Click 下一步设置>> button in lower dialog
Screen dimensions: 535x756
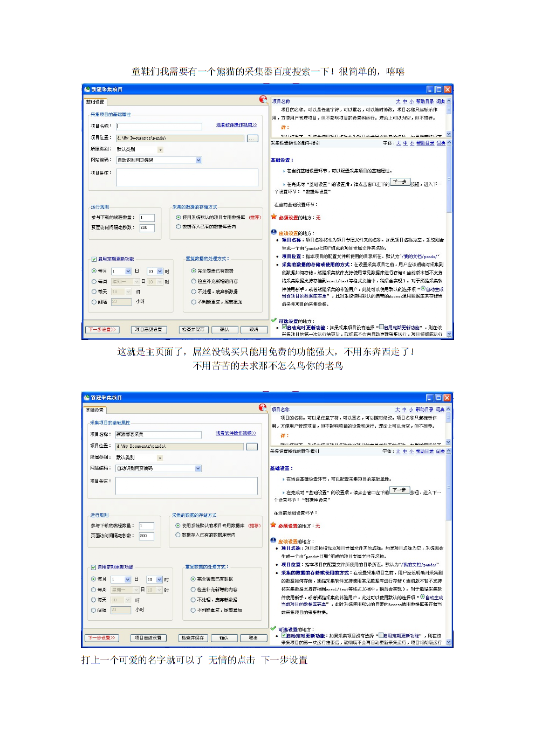pyautogui.click(x=102, y=637)
